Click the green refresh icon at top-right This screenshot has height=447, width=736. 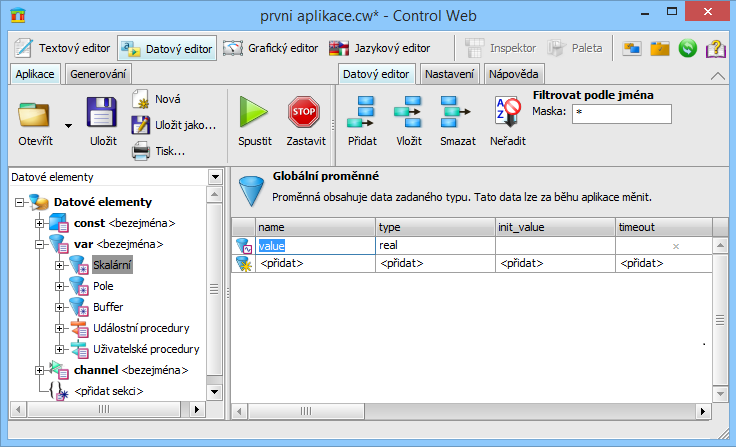click(x=687, y=48)
